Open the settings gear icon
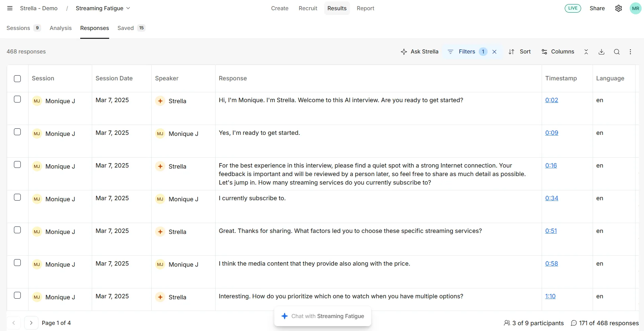This screenshot has height=331, width=644. pos(618,8)
